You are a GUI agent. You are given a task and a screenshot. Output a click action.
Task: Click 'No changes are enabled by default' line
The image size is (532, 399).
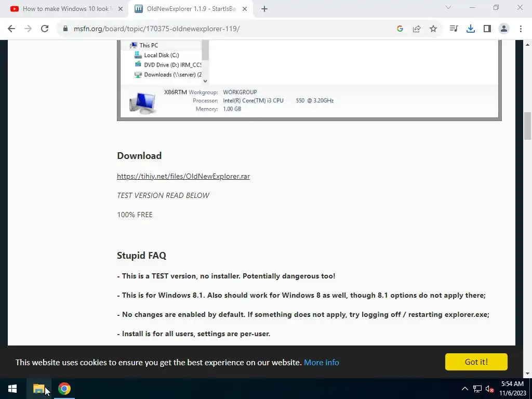(x=303, y=314)
